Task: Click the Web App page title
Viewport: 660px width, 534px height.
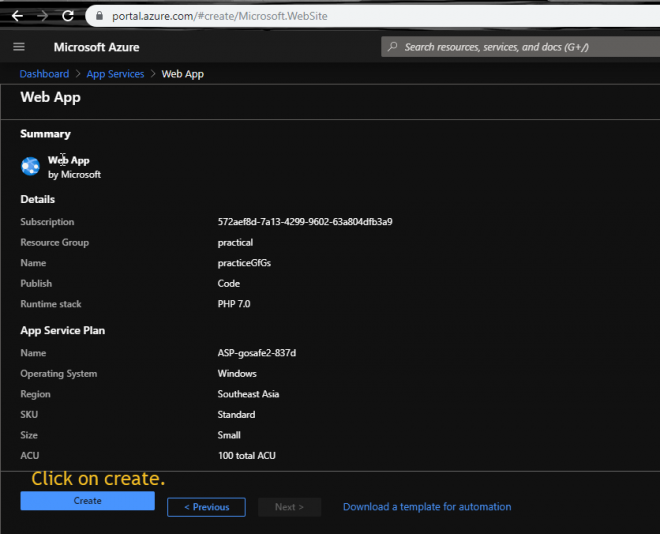Action: point(51,97)
